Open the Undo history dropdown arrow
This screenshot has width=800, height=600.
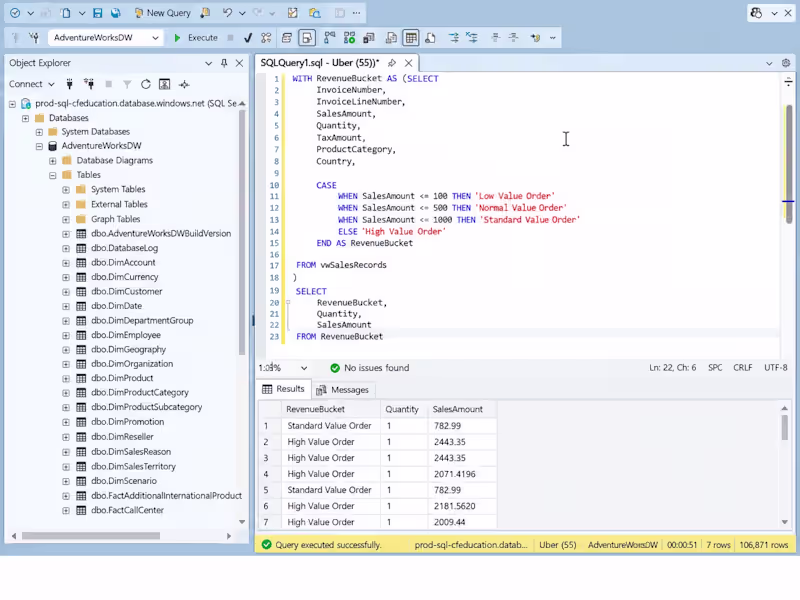pos(242,13)
